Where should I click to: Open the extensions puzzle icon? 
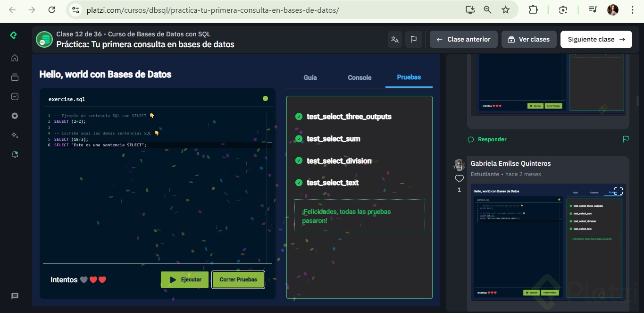tap(533, 10)
